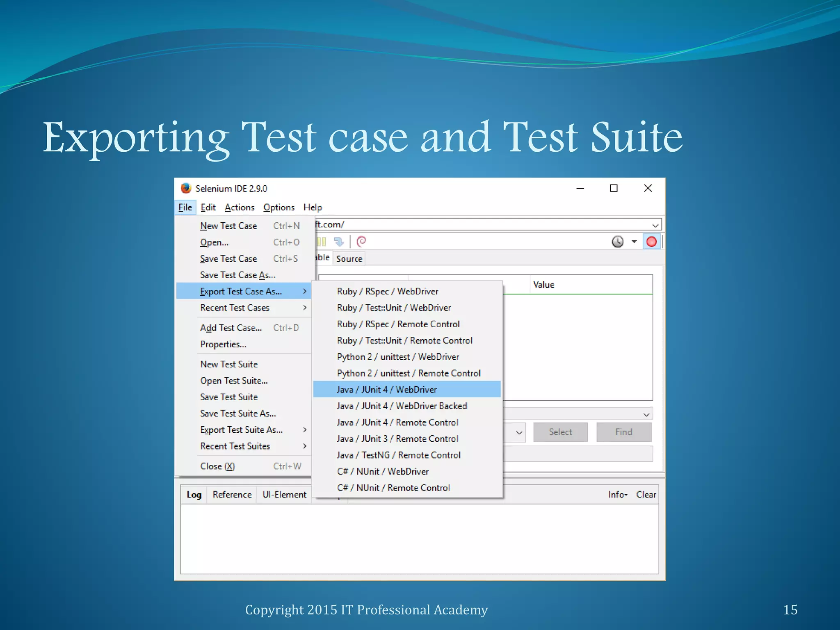Screen dimensions: 840x630
Task: Switch to the Source tab
Action: coord(349,259)
